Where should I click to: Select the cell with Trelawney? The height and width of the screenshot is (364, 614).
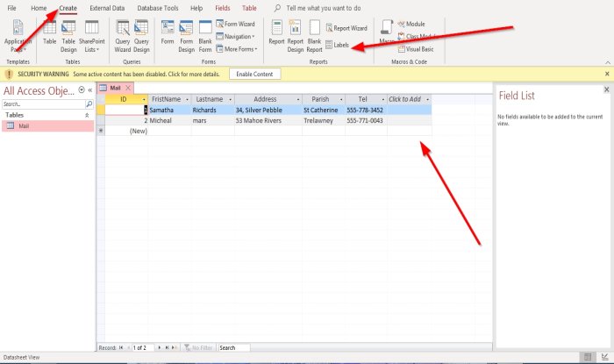pyautogui.click(x=324, y=120)
